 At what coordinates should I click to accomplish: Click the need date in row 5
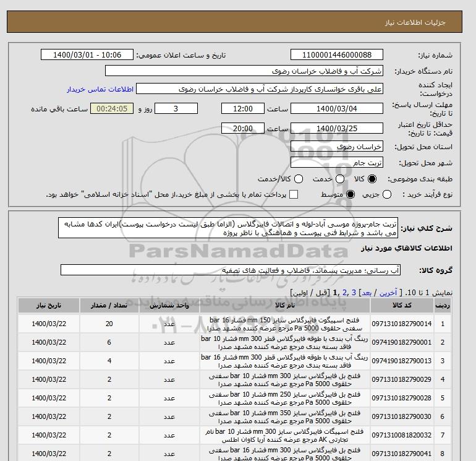pyautogui.click(x=49, y=398)
